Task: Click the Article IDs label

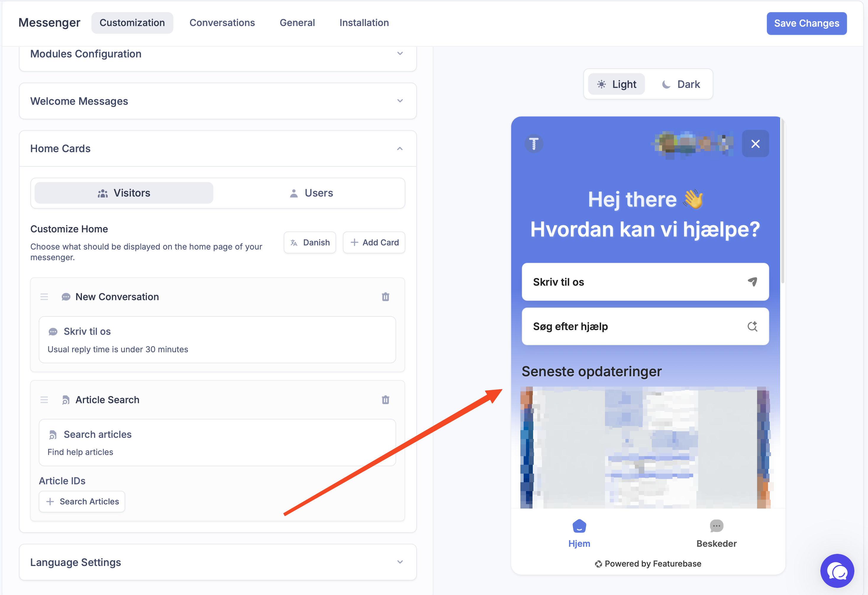Action: click(x=62, y=481)
